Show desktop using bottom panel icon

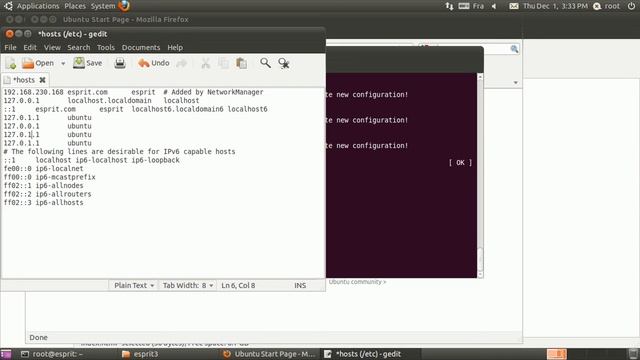pos(6,354)
